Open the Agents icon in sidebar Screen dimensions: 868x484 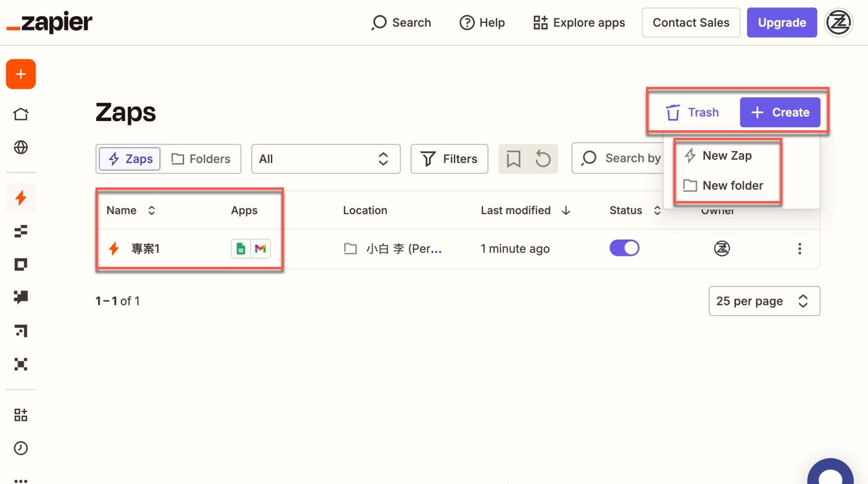pyautogui.click(x=21, y=364)
